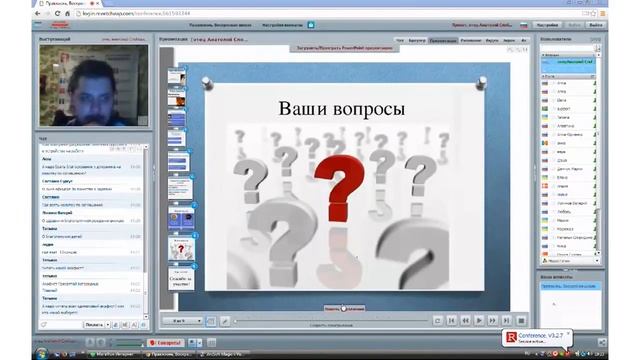Jump to first slide button
Viewport: 640px width, 360px height.
[x=451, y=321]
